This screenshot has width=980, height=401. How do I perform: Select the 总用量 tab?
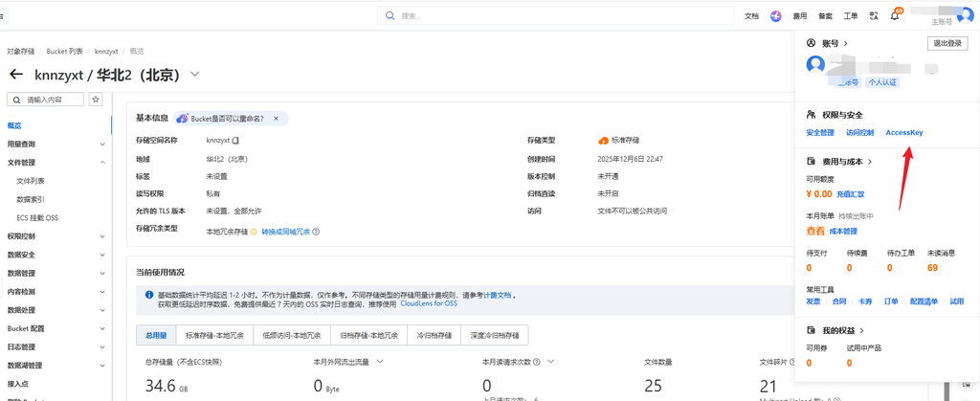click(156, 335)
